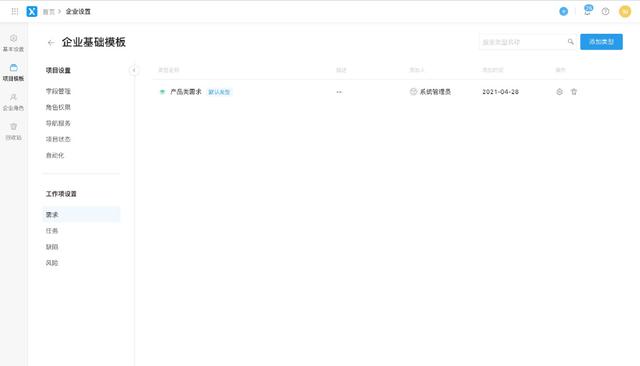This screenshot has height=366, width=640.
Task: Click the 添加类型 button
Action: tap(601, 42)
